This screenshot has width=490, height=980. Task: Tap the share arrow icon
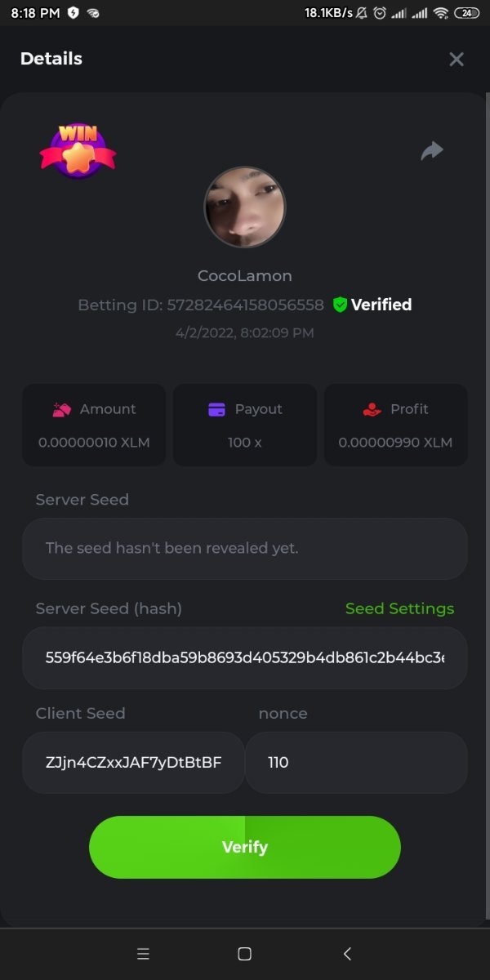coord(432,150)
